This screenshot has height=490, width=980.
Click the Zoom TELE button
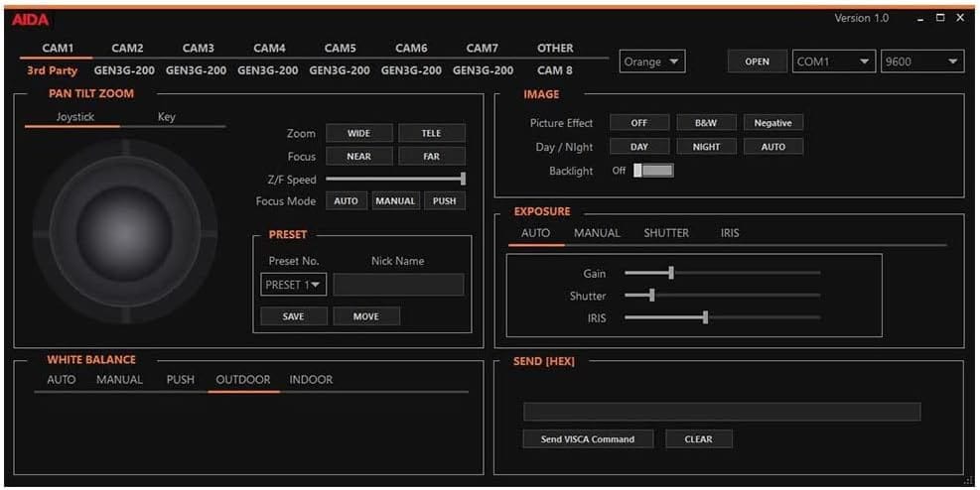[431, 133]
